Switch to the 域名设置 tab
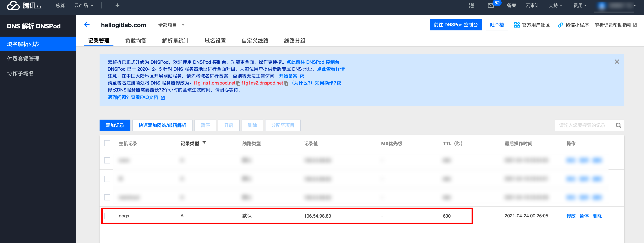644x243 pixels. click(215, 41)
